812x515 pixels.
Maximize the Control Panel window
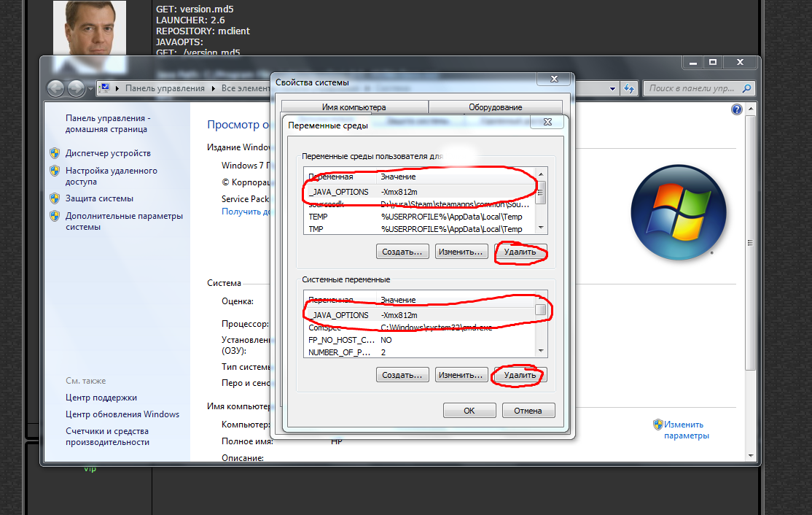tap(713, 62)
